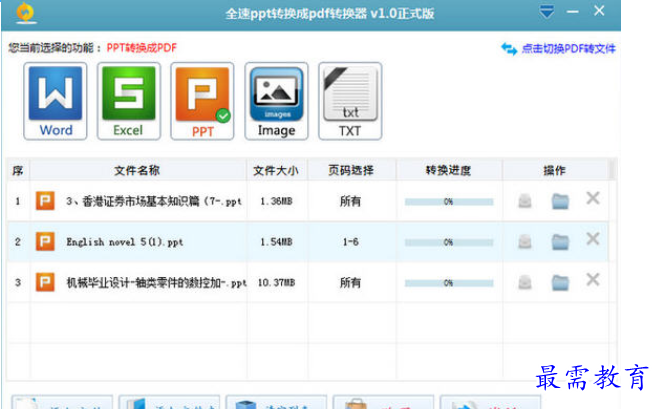Minimize the converter window
This screenshot has height=409, width=657.
tap(572, 12)
